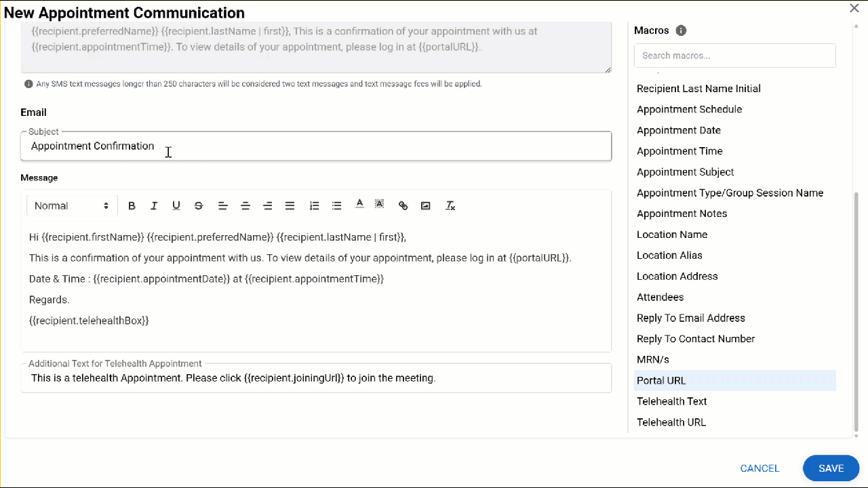
Task: Select the Portal URL macro
Action: click(x=661, y=380)
